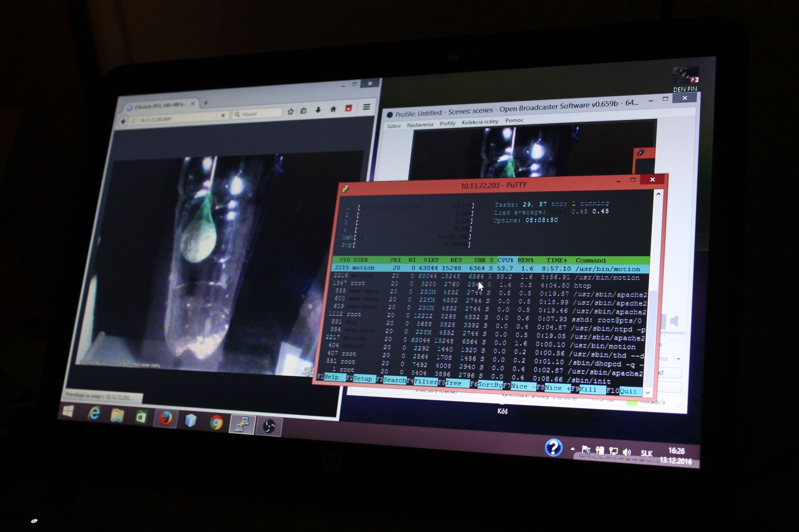Go to Firefox home page icon
This screenshot has width=799, height=532.
click(333, 109)
